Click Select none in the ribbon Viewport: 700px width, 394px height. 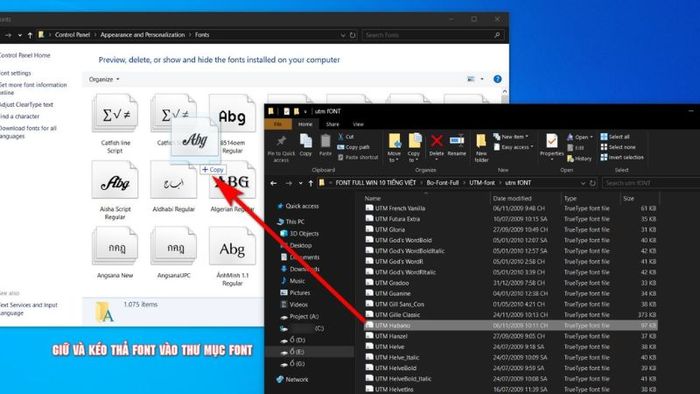(x=617, y=147)
